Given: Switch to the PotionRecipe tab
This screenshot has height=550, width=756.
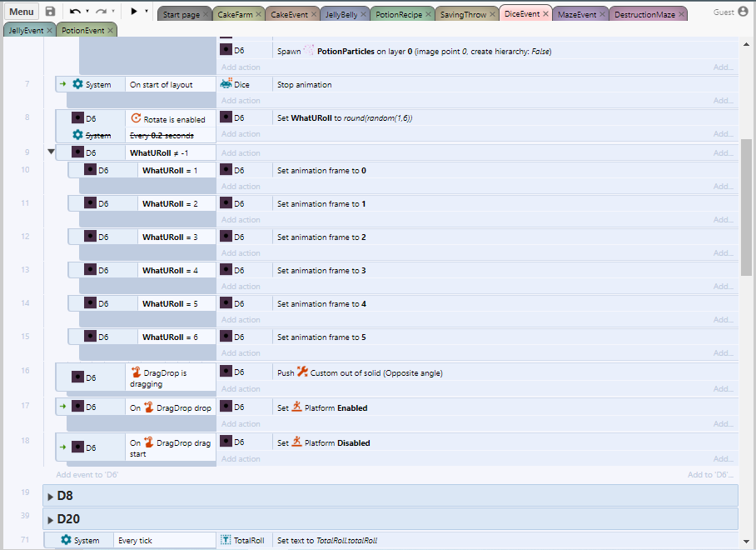Looking at the screenshot, I should pos(398,15).
